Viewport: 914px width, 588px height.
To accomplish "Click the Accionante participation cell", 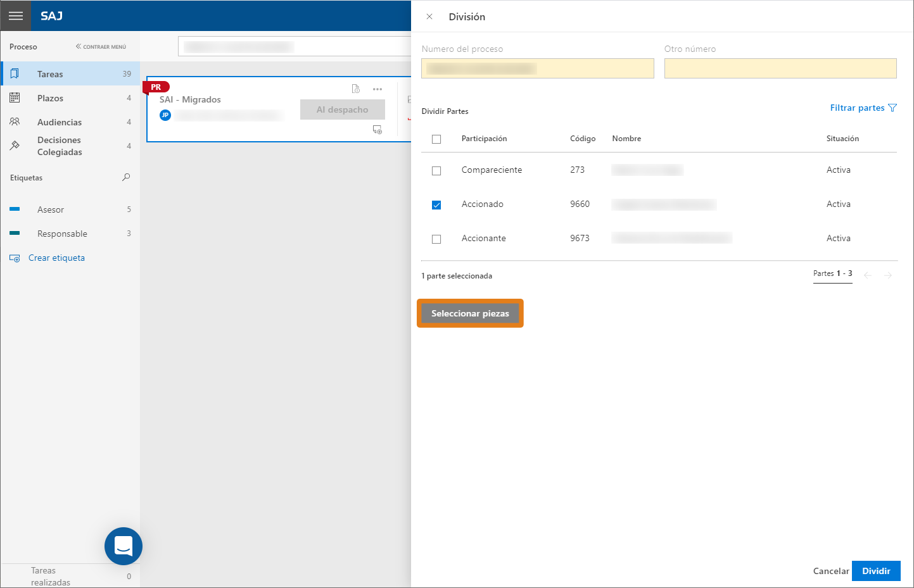I will [484, 238].
